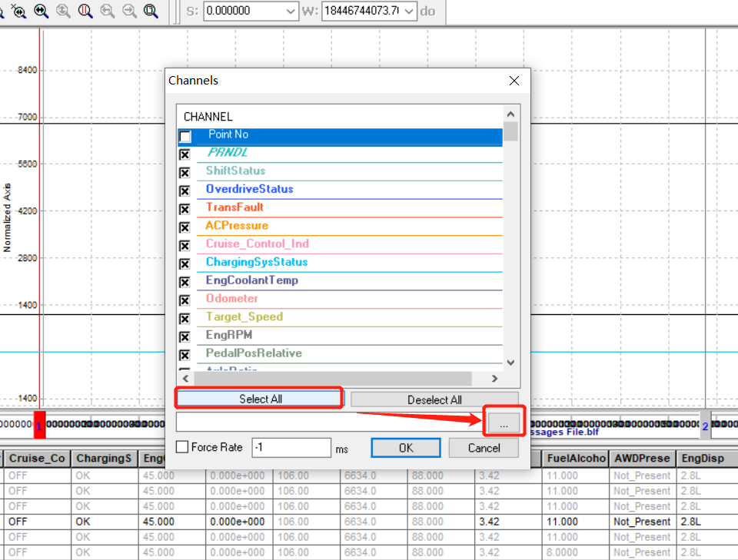Viewport: 738px width, 560px height.
Task: Uncheck the ChargingSysStatus channel checkbox
Action: [184, 264]
